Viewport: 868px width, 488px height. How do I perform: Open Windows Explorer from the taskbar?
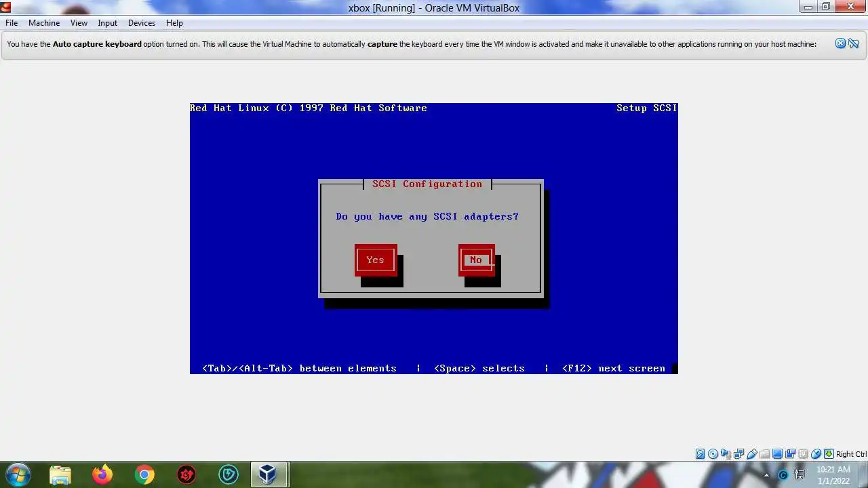pyautogui.click(x=60, y=474)
